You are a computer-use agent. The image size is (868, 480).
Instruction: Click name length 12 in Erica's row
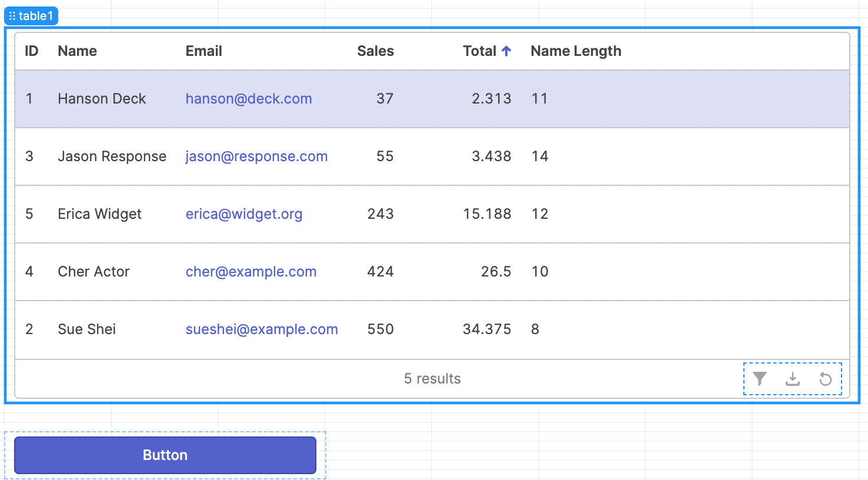tap(540, 214)
